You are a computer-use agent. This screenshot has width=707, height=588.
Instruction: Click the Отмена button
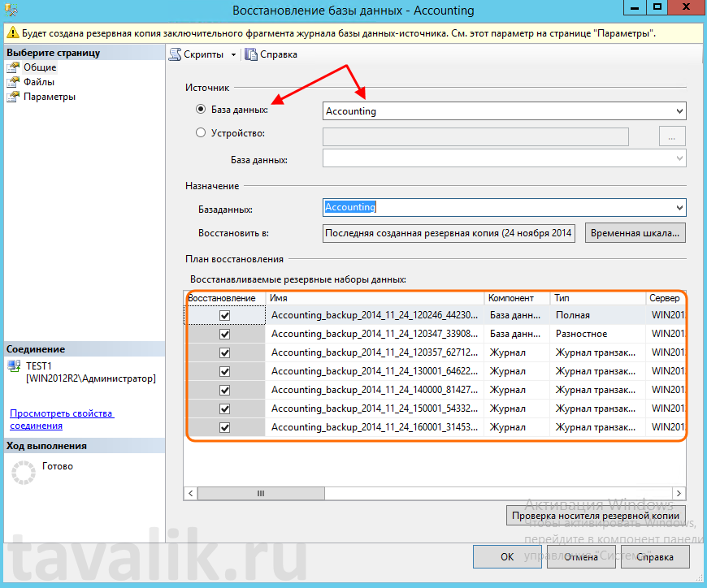(581, 557)
